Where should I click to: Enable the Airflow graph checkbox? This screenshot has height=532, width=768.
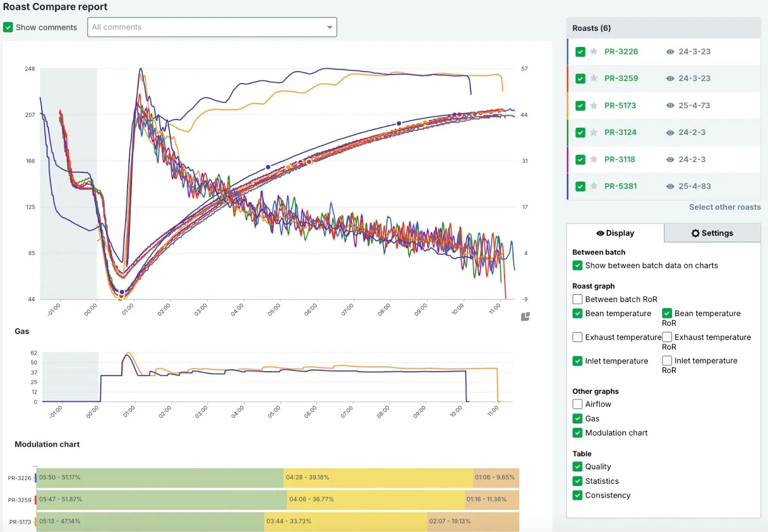[577, 404]
